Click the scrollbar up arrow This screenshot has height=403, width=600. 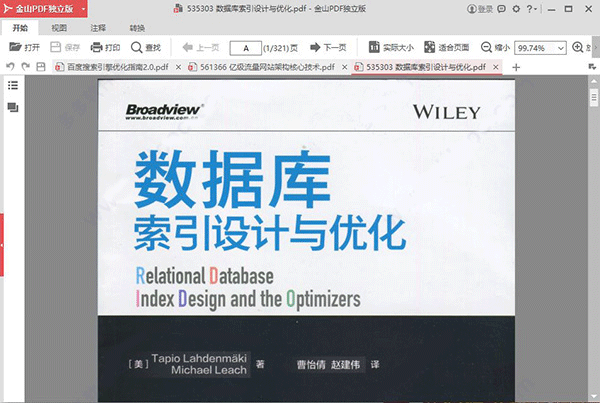[593, 81]
